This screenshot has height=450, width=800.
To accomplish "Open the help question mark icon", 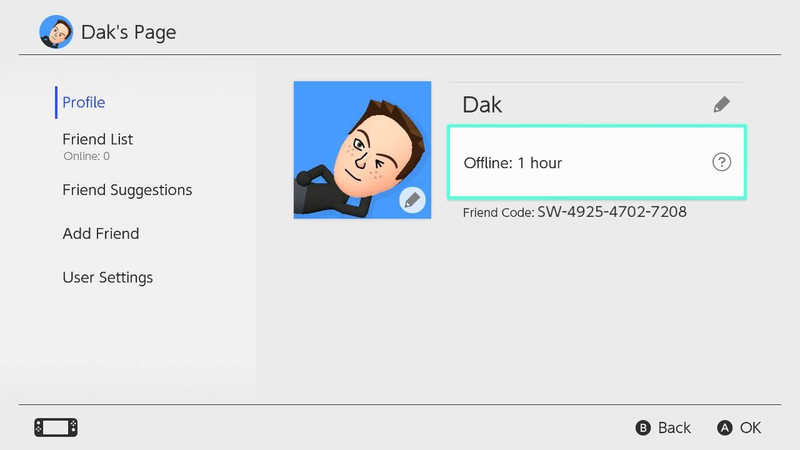I will (x=721, y=162).
